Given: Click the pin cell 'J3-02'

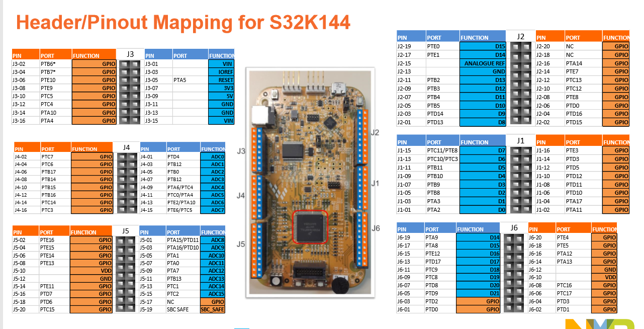Looking at the screenshot, I should click(26, 64).
